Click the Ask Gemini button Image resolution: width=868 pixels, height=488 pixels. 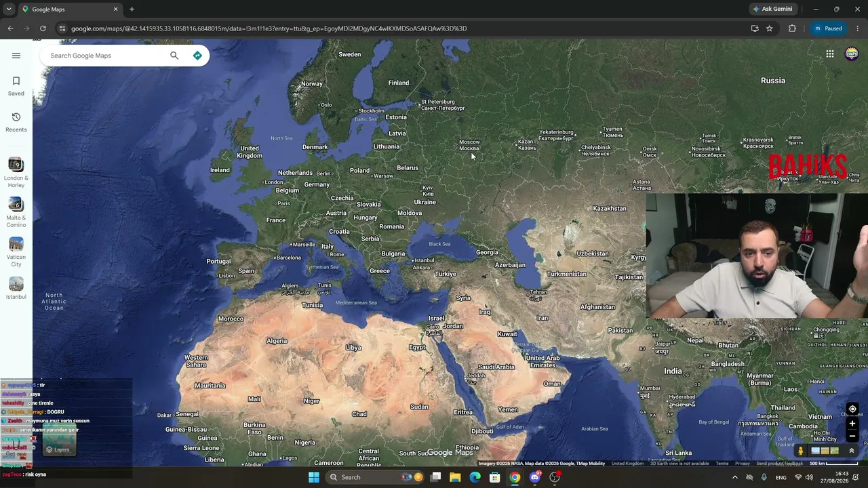pyautogui.click(x=772, y=9)
